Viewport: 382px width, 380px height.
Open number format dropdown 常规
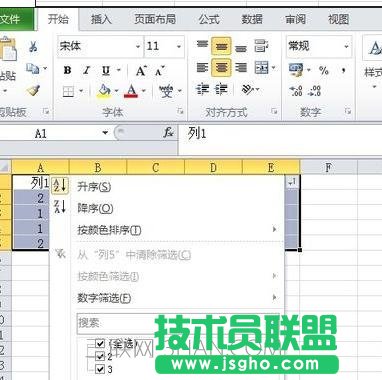click(x=347, y=46)
